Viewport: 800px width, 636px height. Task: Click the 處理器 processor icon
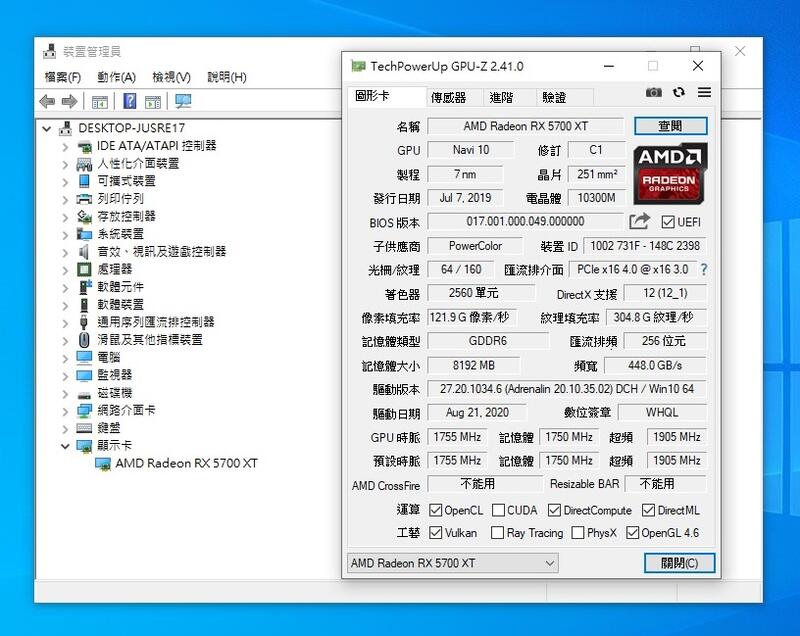pos(84,269)
